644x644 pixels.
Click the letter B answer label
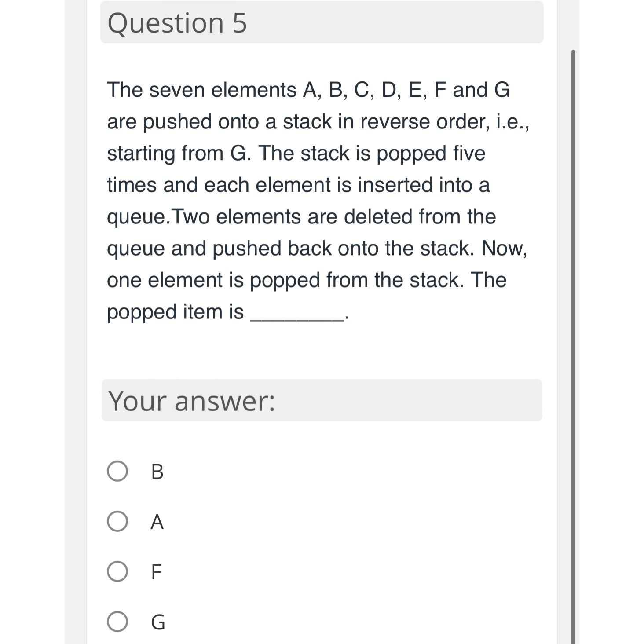(157, 472)
